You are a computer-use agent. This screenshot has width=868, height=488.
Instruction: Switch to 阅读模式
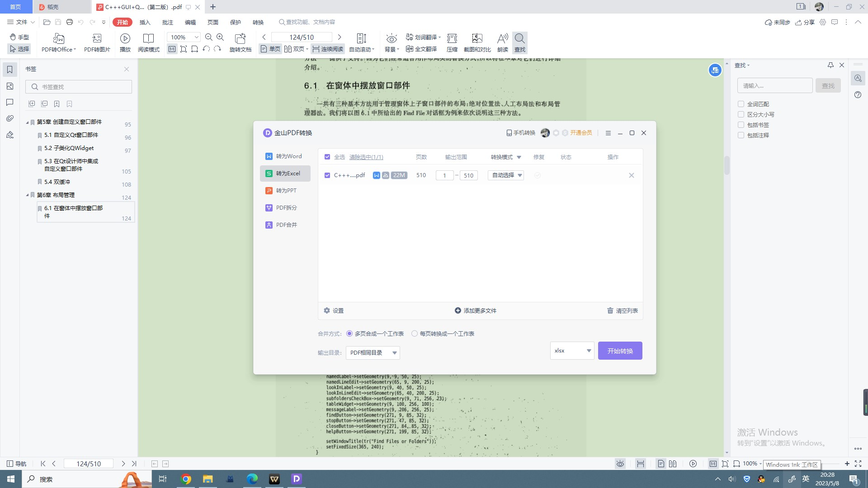point(149,43)
